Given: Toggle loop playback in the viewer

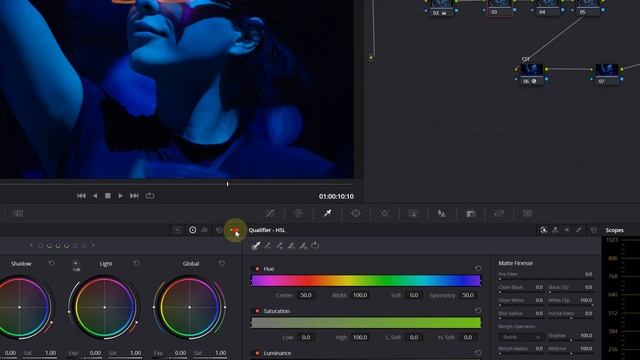Looking at the screenshot, I should [x=150, y=196].
